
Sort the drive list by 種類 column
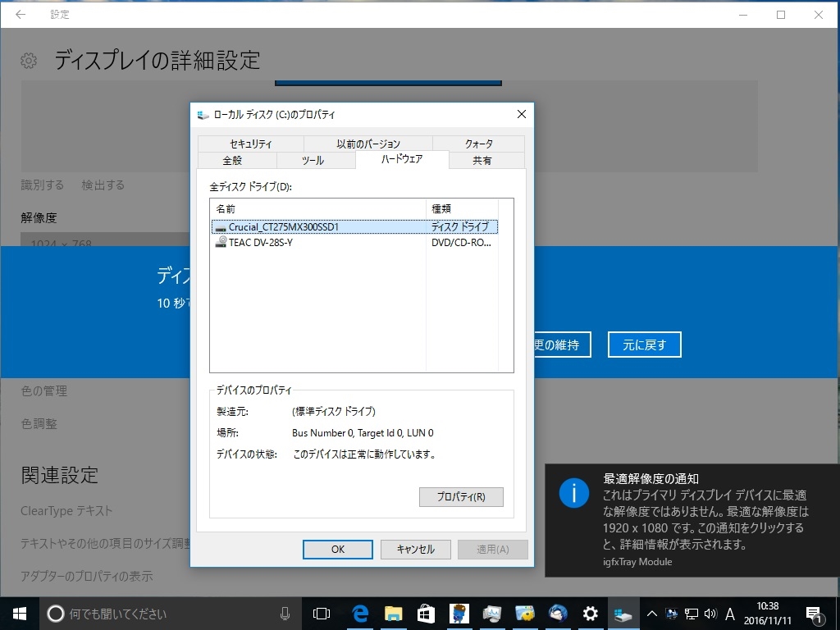tap(462, 208)
